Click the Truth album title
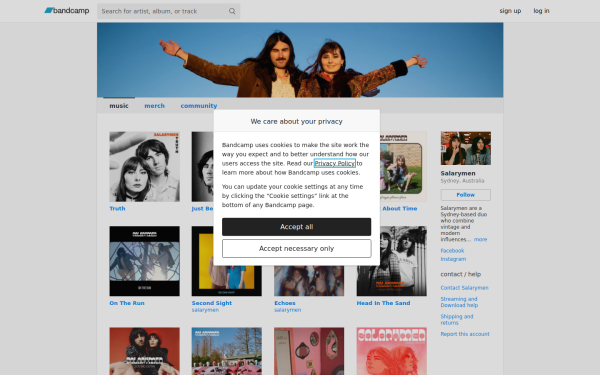 coord(117,209)
